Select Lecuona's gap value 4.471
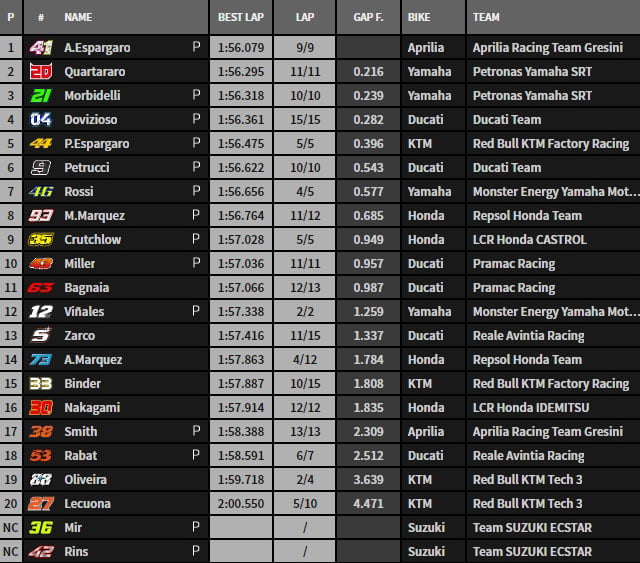The width and height of the screenshot is (640, 563). point(368,504)
